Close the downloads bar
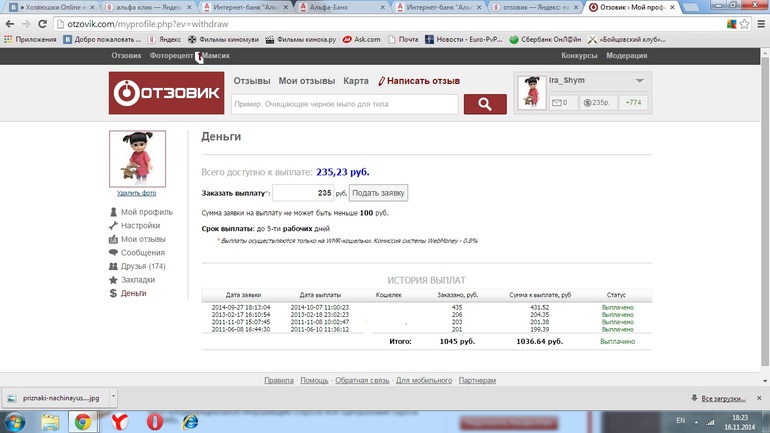770x433 pixels. pyautogui.click(x=759, y=398)
